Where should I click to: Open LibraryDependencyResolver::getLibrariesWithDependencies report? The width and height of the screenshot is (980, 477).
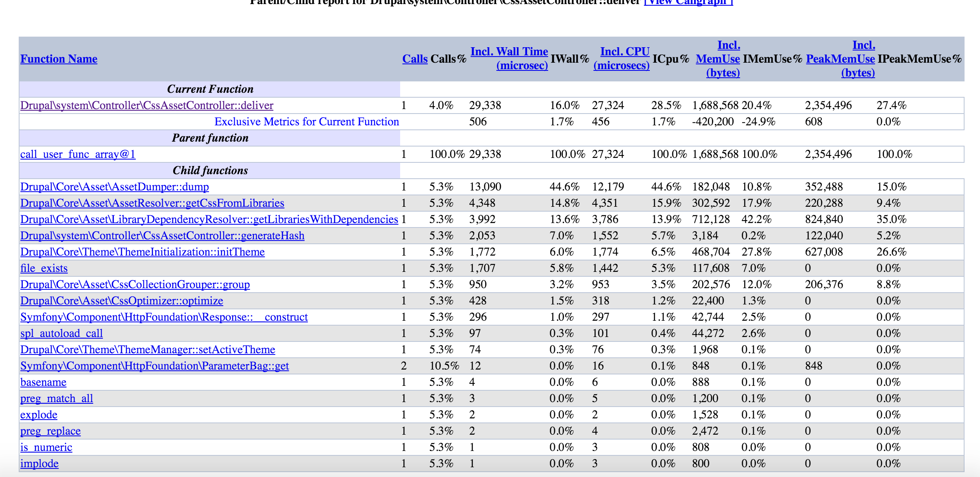209,219
